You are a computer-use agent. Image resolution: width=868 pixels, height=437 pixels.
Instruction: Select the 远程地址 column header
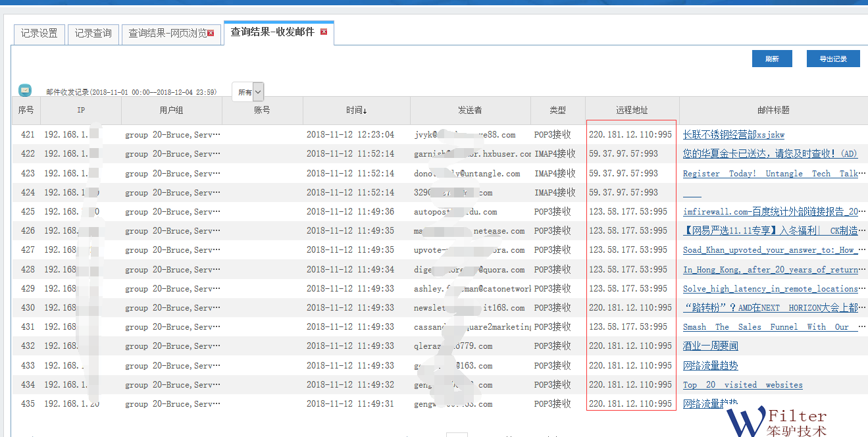click(x=632, y=111)
